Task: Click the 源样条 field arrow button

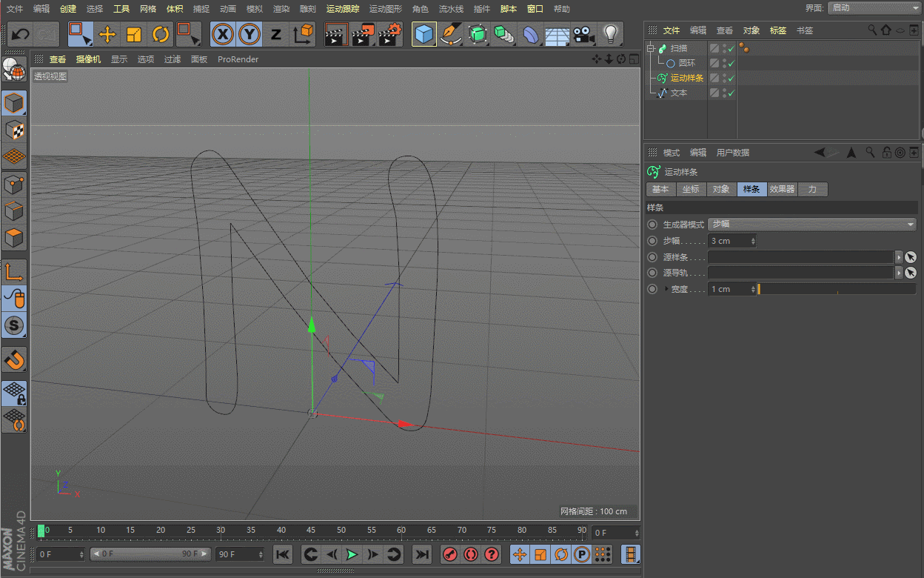Action: click(x=899, y=257)
